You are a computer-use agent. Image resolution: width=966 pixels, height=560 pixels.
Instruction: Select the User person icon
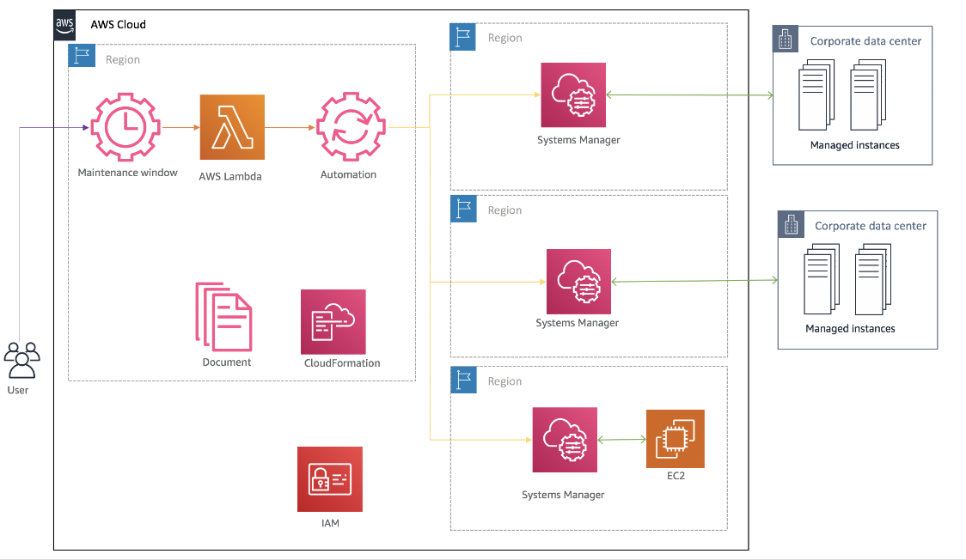pyautogui.click(x=22, y=361)
